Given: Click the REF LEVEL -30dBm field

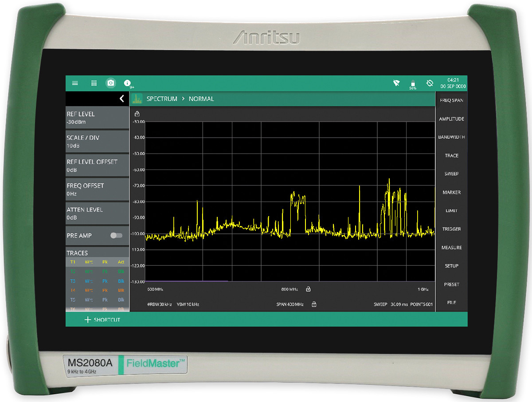Looking at the screenshot, I should (x=97, y=117).
